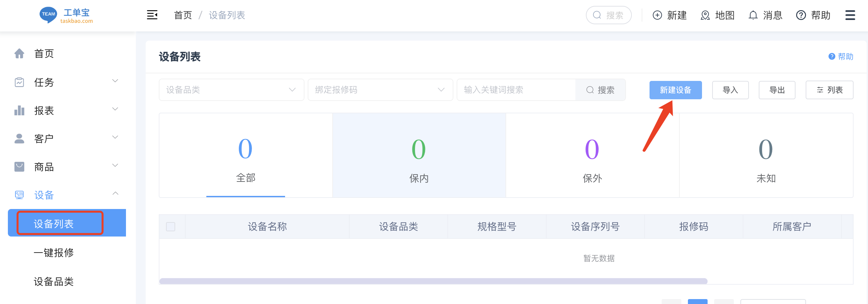Image resolution: width=868 pixels, height=304 pixels.
Task: Open the 绑定报修码 dropdown
Action: coord(380,90)
